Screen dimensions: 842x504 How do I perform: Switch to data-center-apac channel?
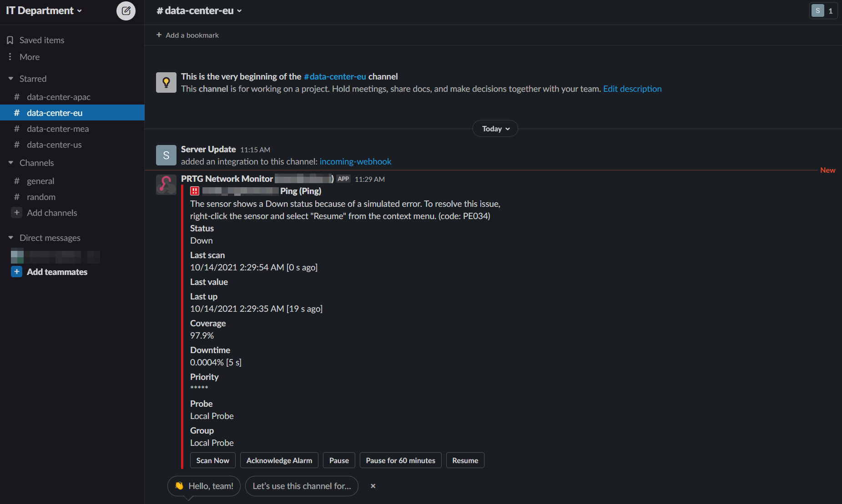[x=58, y=97]
